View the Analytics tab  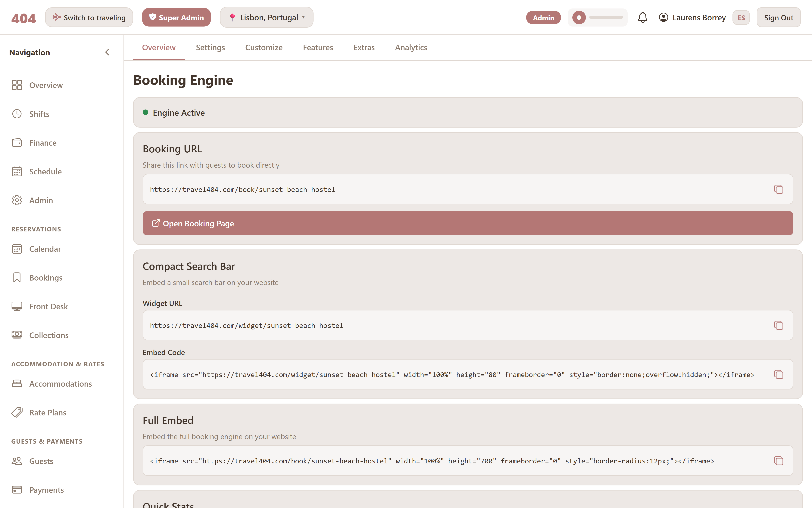click(411, 47)
